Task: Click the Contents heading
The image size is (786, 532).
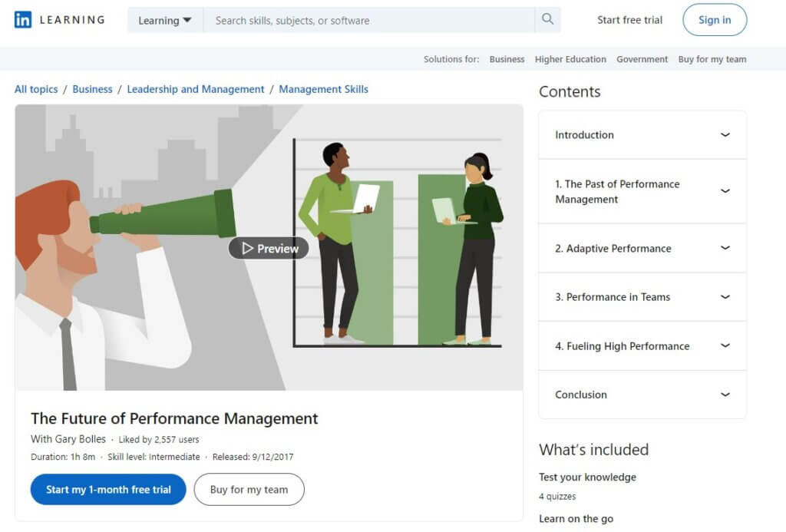Action: click(570, 91)
